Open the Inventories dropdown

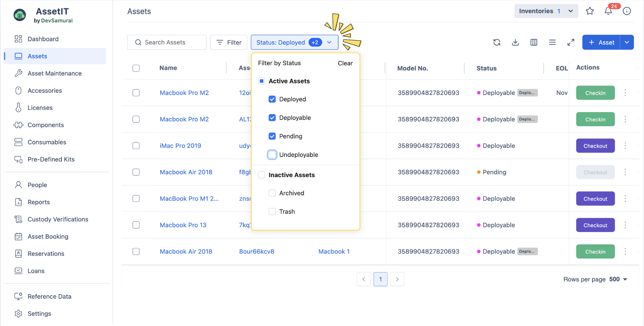click(x=546, y=11)
